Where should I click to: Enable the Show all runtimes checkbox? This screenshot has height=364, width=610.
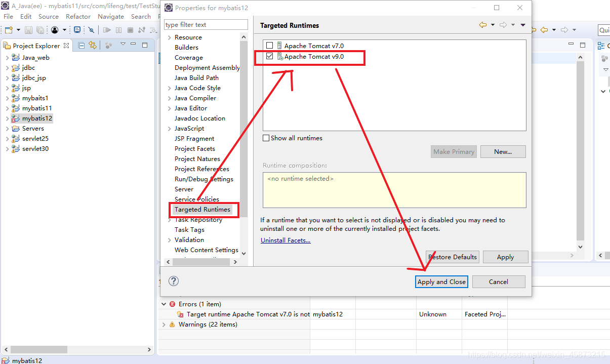(x=266, y=138)
